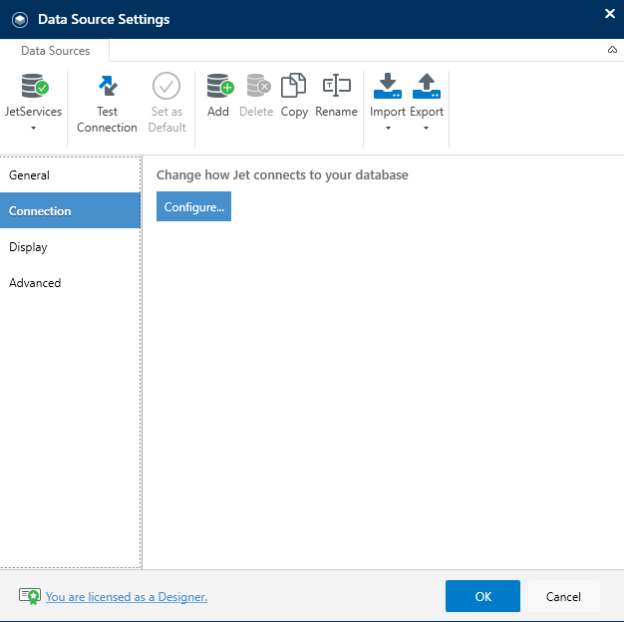
Task: Switch to the Data Sources ribbon tab
Action: [x=55, y=51]
